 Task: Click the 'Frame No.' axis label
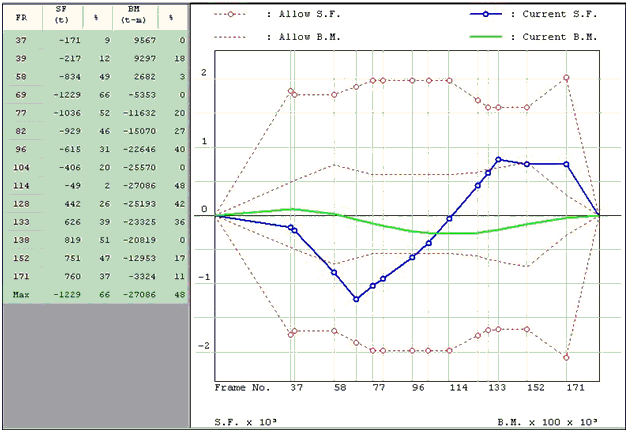[242, 386]
